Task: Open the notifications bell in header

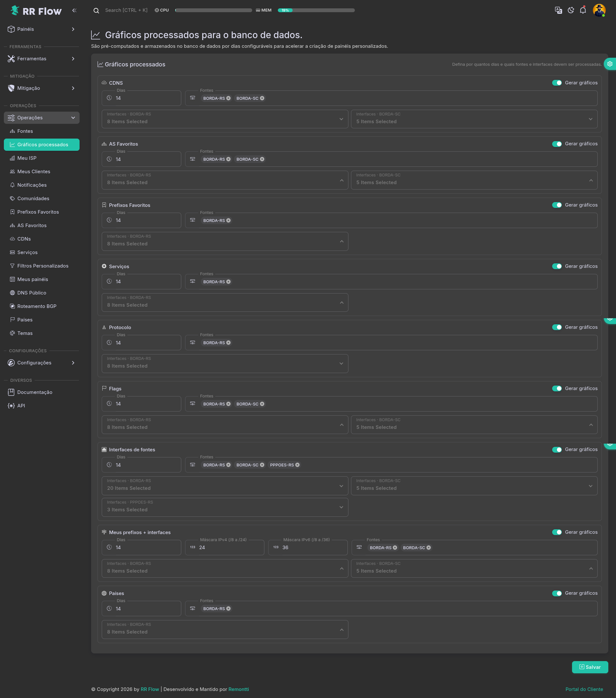Action: tap(583, 10)
